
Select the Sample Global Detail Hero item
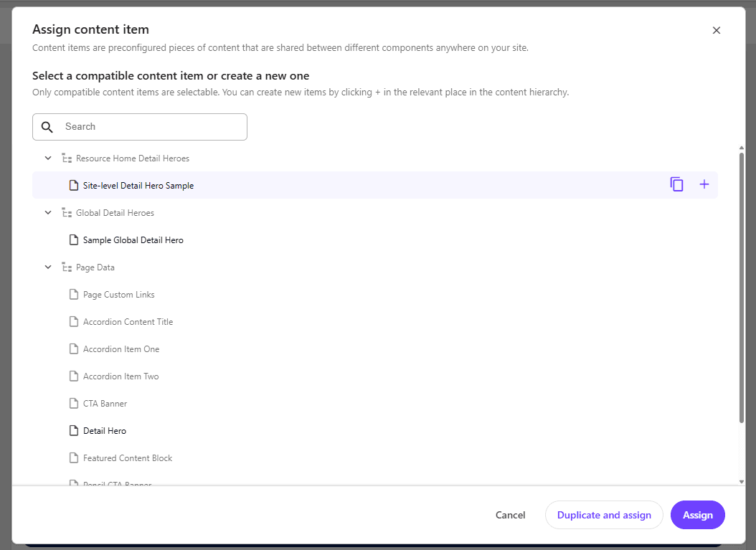click(133, 240)
